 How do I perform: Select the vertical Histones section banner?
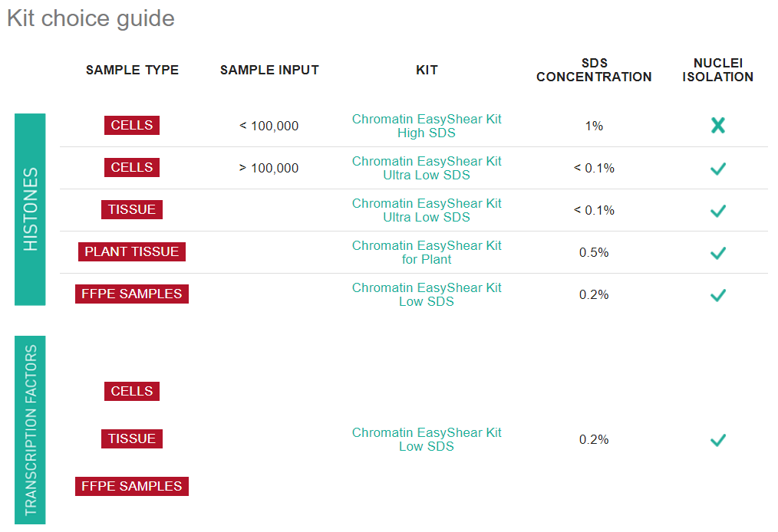30,209
